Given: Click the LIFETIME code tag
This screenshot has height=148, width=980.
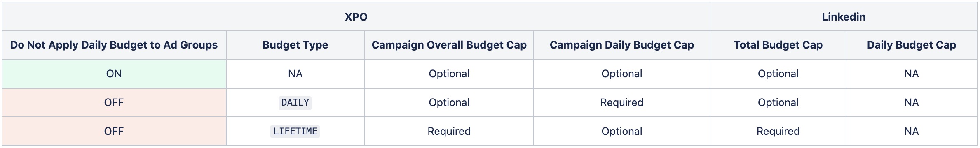Looking at the screenshot, I should click(x=295, y=131).
